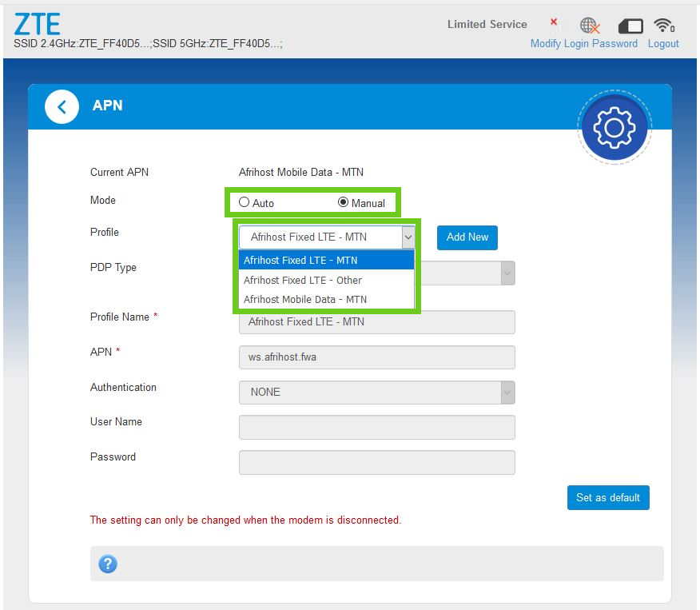Expand the Authentication dropdown
Image resolution: width=700 pixels, height=610 pixels.
(507, 392)
